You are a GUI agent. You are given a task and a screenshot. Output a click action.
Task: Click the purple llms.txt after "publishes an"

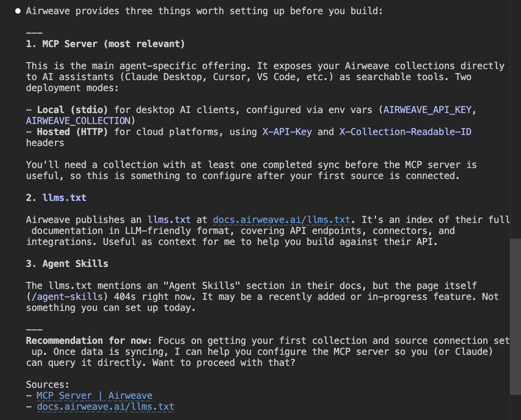click(169, 220)
